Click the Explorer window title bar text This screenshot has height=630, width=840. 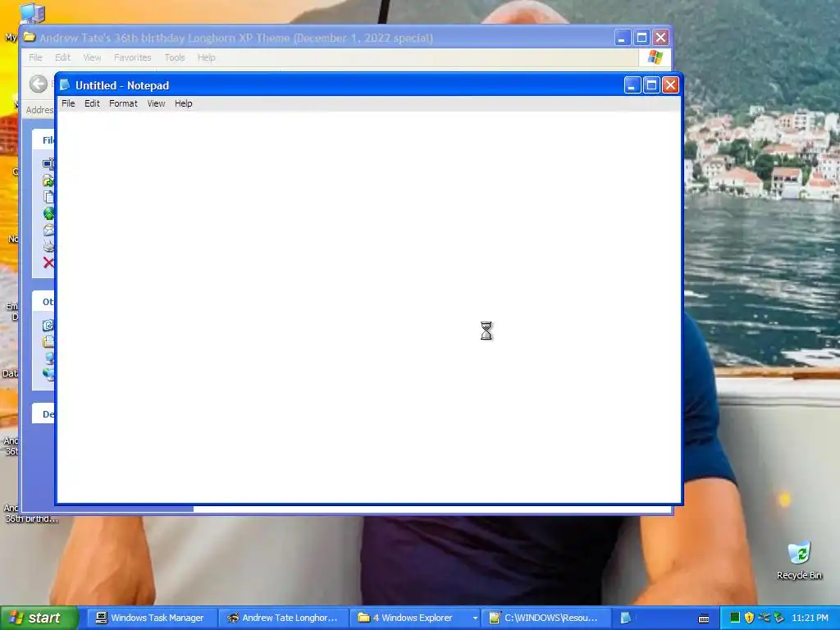[x=235, y=38]
